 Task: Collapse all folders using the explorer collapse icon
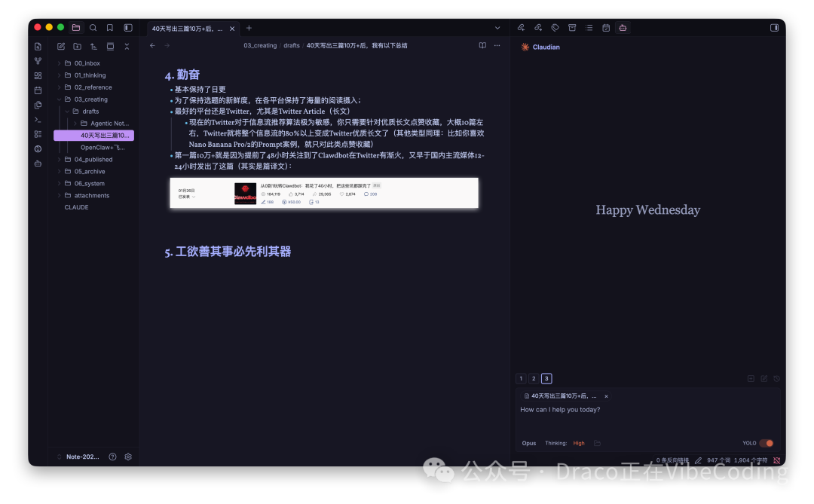[x=127, y=46]
